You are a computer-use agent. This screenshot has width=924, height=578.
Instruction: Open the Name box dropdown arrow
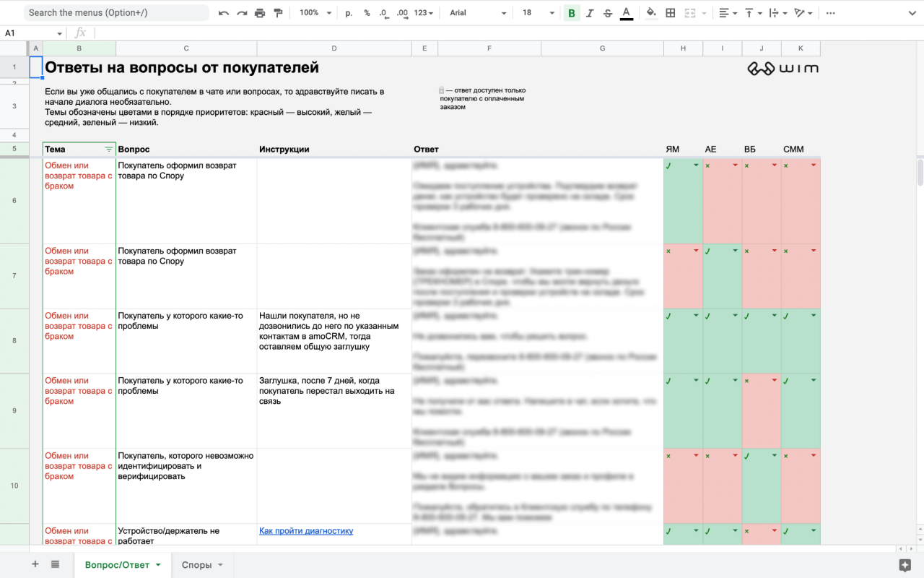pyautogui.click(x=59, y=33)
